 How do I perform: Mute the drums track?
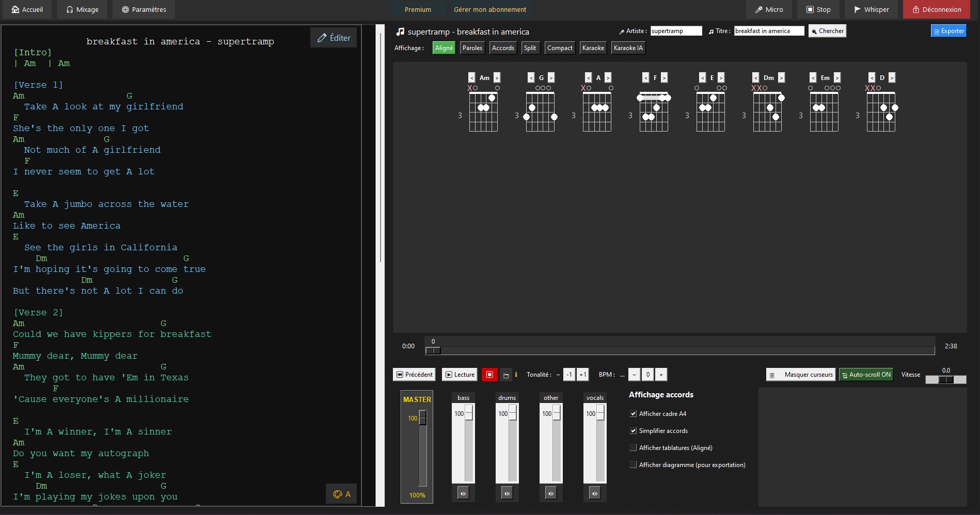pyautogui.click(x=507, y=493)
